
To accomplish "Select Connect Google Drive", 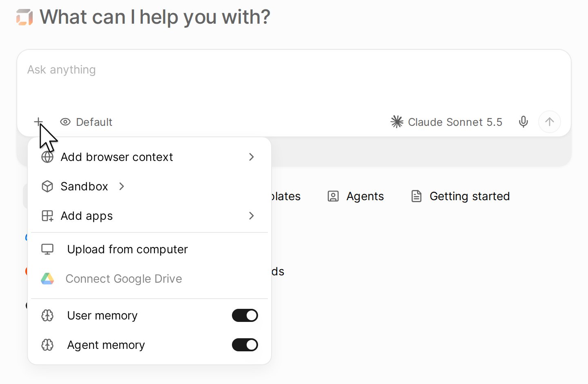I will pyautogui.click(x=149, y=279).
